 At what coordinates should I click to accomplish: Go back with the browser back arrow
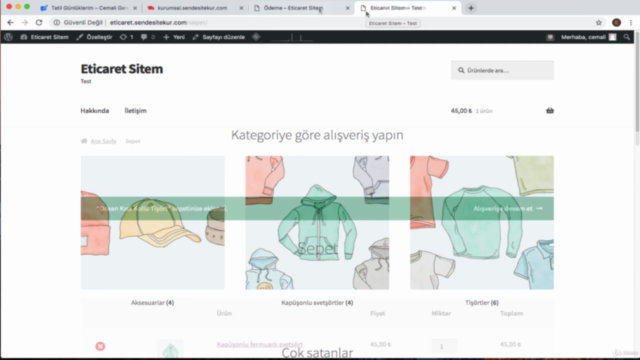11,22
